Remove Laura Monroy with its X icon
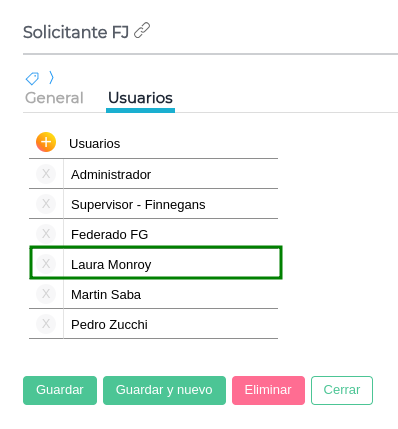Screen dimensions: 398x429 pos(46,264)
